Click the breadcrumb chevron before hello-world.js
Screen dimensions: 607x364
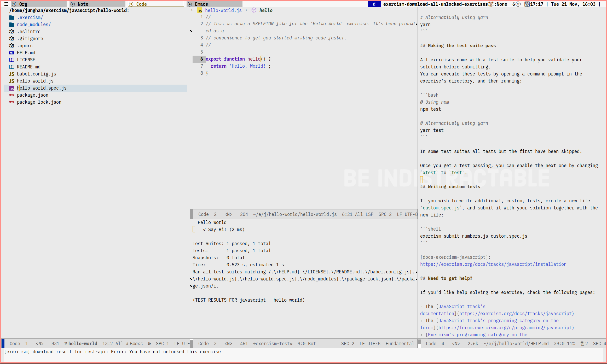(x=192, y=10)
